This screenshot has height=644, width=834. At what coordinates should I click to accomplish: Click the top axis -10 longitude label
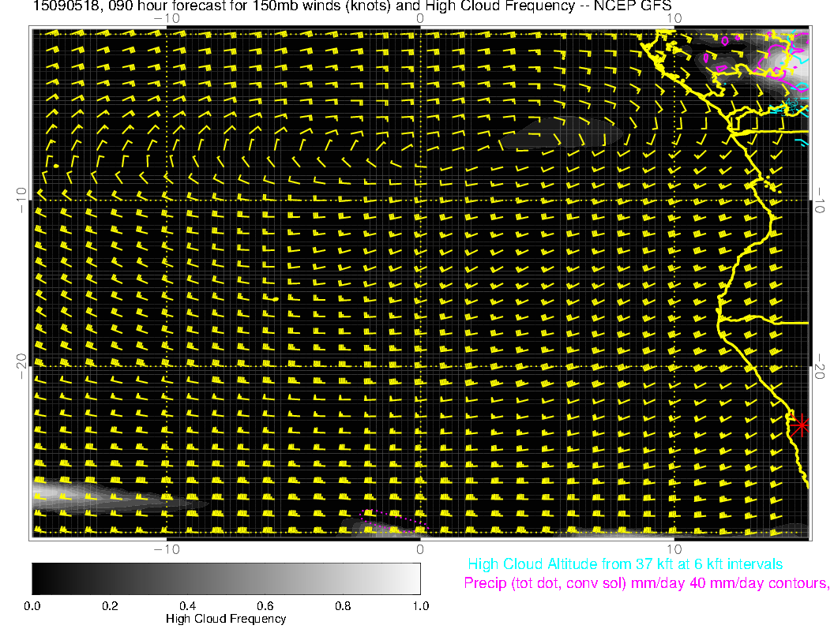167,19
